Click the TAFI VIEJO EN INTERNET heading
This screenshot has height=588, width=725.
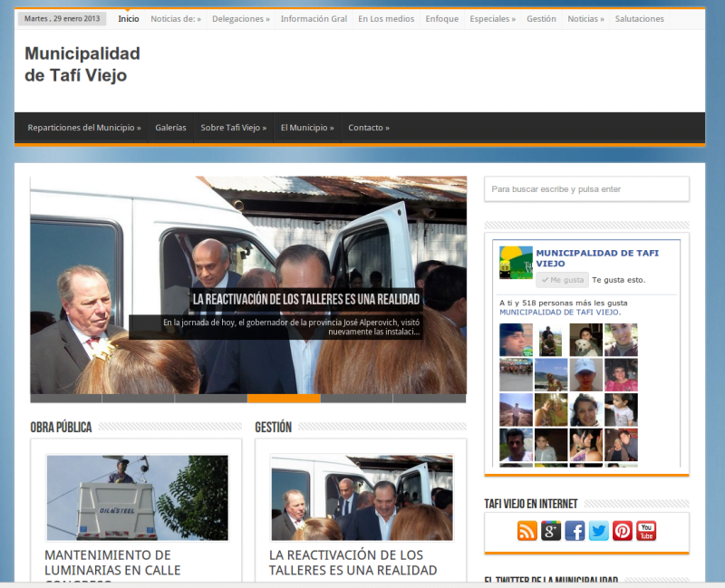pyautogui.click(x=531, y=504)
